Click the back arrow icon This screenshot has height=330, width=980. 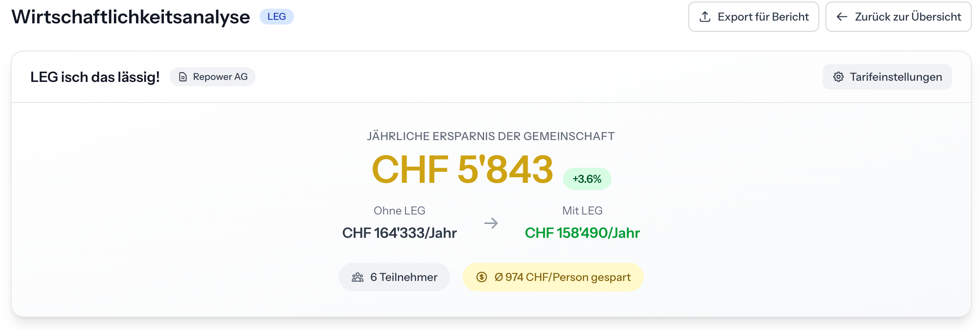842,17
